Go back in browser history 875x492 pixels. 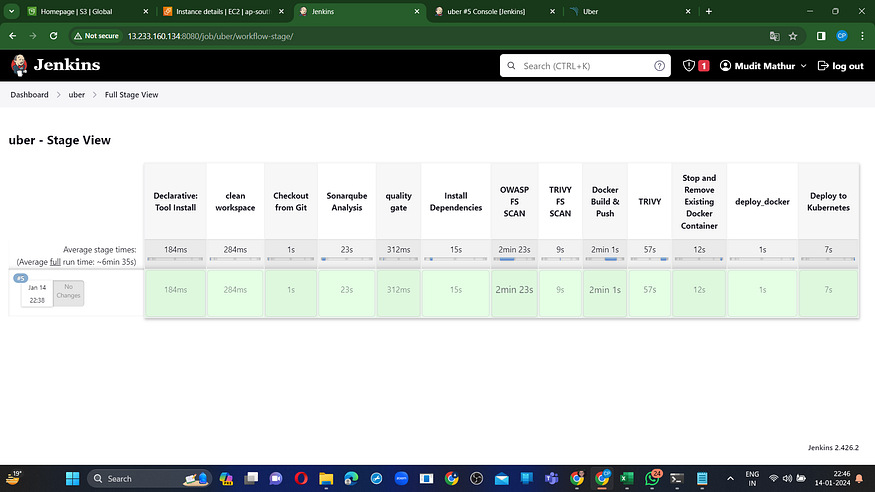pyautogui.click(x=12, y=36)
